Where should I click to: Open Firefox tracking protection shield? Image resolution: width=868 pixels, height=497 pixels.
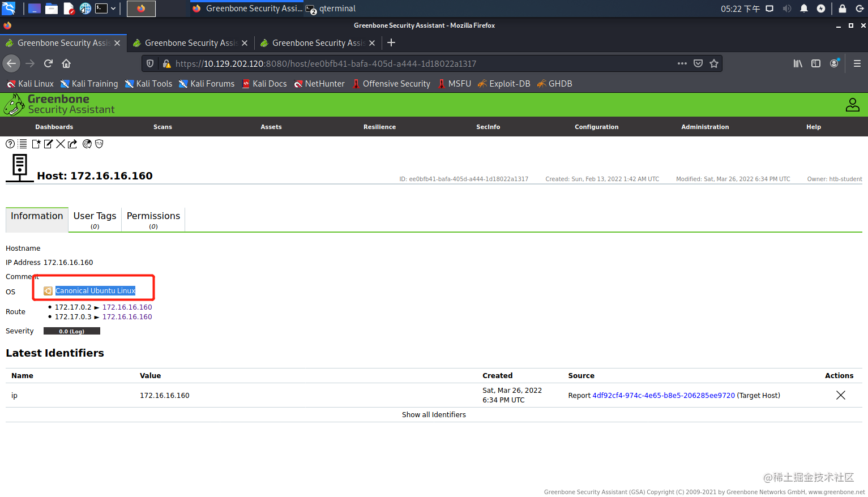[150, 63]
